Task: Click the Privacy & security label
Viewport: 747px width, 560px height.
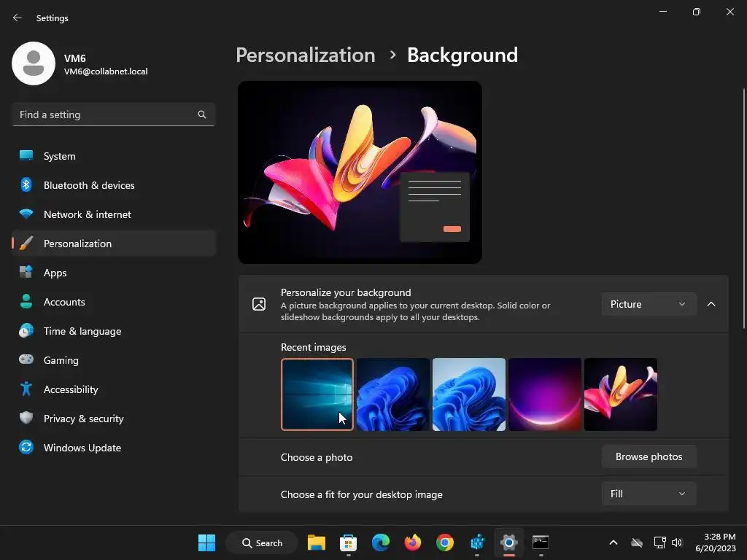Action: [x=83, y=419]
